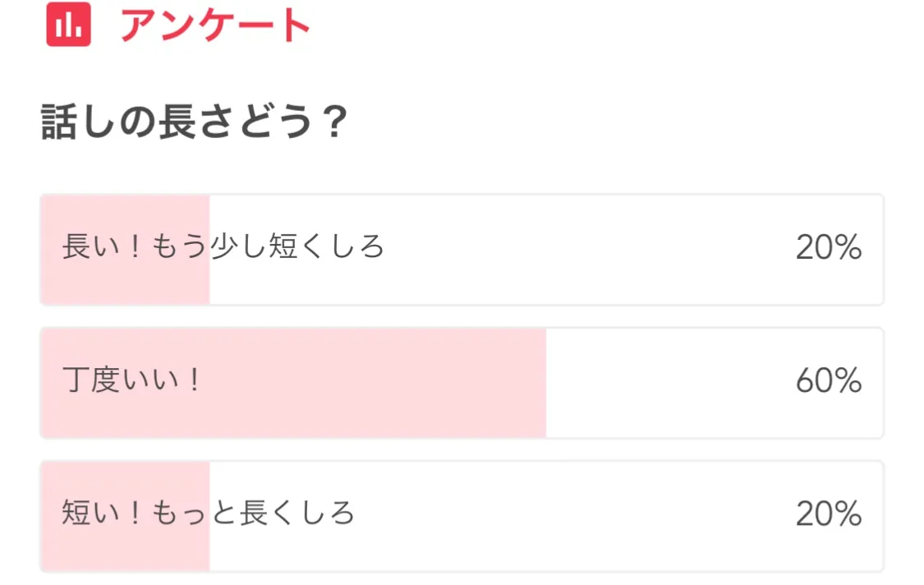Select the 丁度いい！ answer label

coord(131,380)
